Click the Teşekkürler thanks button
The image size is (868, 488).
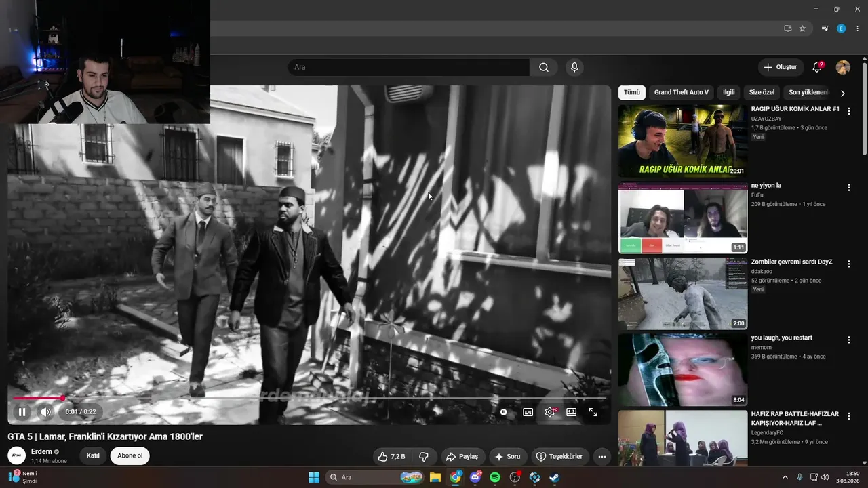[560, 456]
